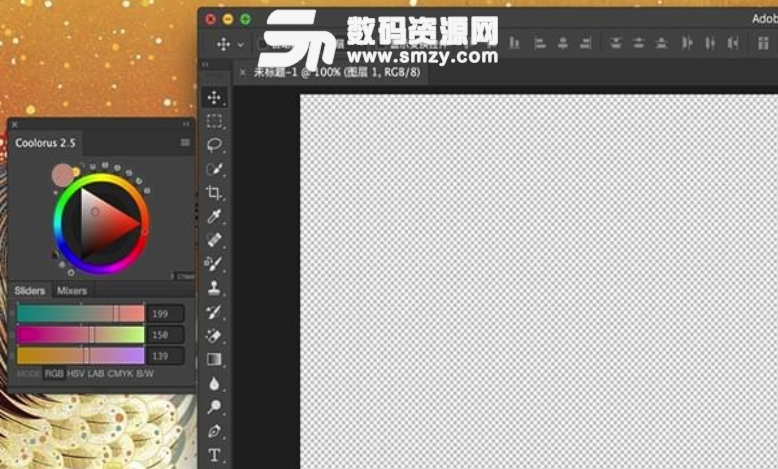778x469 pixels.
Task: Select the Lasso tool
Action: pos(214,144)
